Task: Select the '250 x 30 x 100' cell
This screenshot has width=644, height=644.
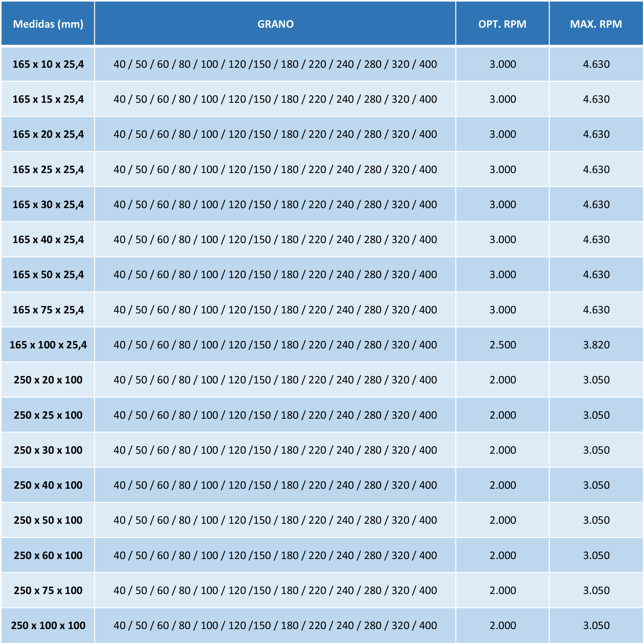Action: point(48,450)
